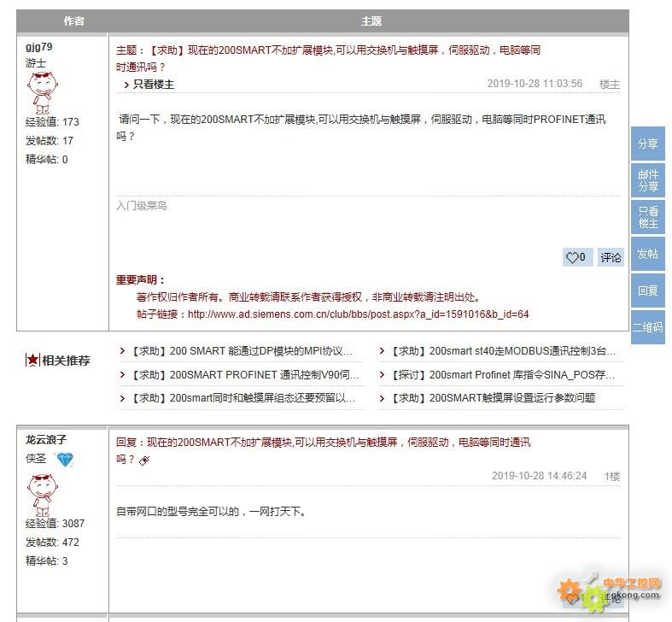Click 评论 on the gjg79 post

click(x=611, y=257)
